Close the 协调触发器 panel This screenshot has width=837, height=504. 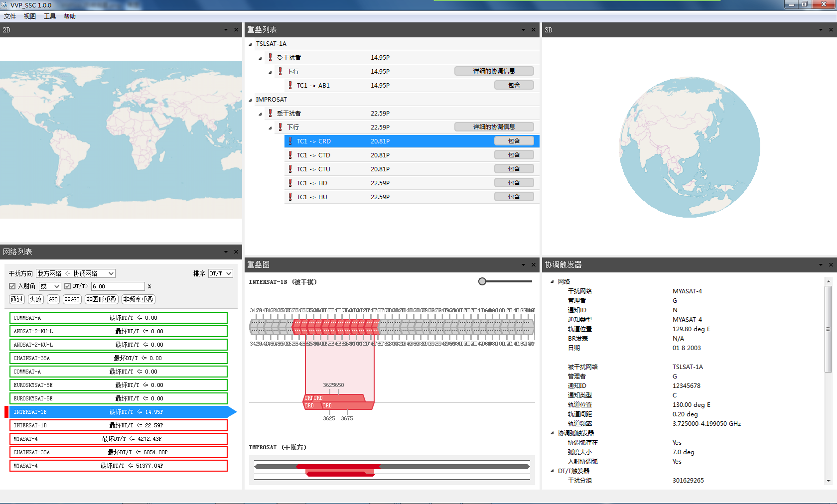pyautogui.click(x=831, y=265)
